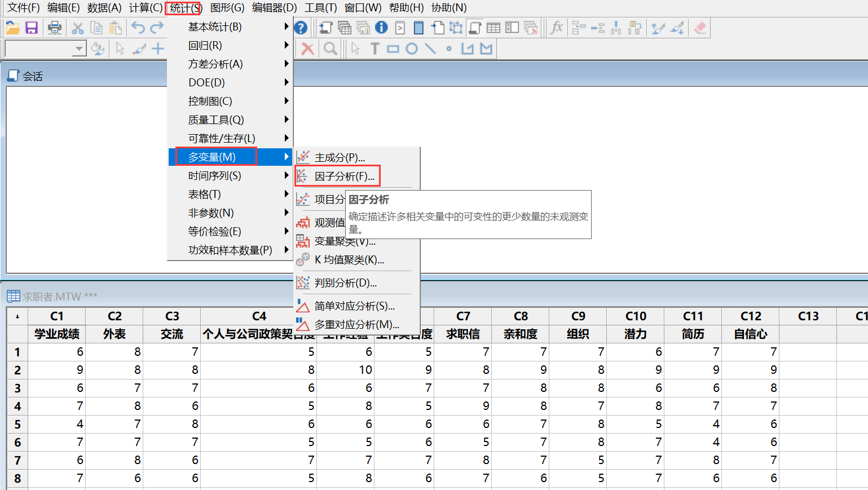Save the current project

[x=31, y=27]
